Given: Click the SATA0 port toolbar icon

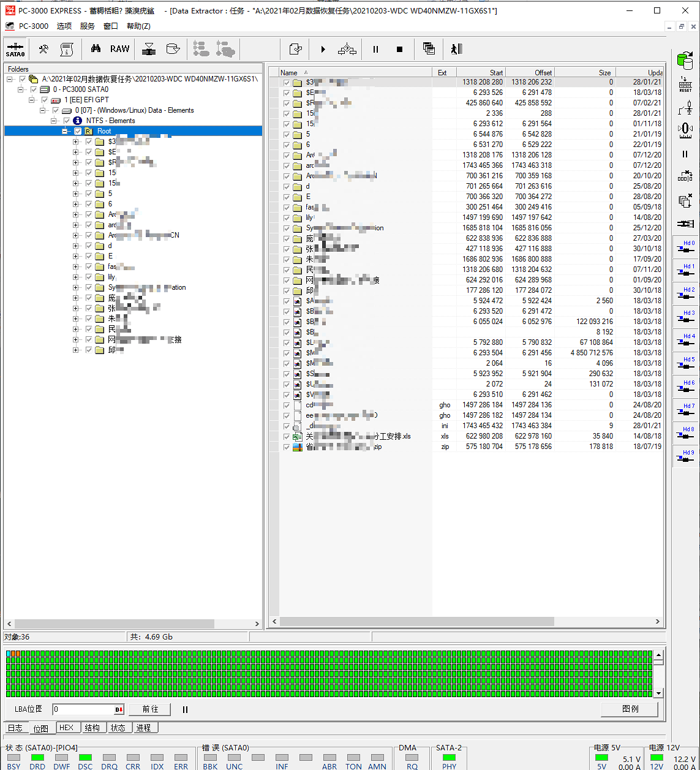Looking at the screenshot, I should click(15, 49).
